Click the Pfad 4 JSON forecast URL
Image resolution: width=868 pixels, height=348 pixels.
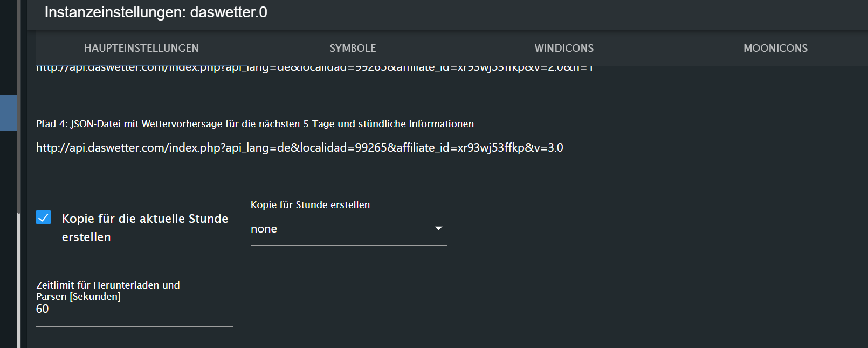299,147
